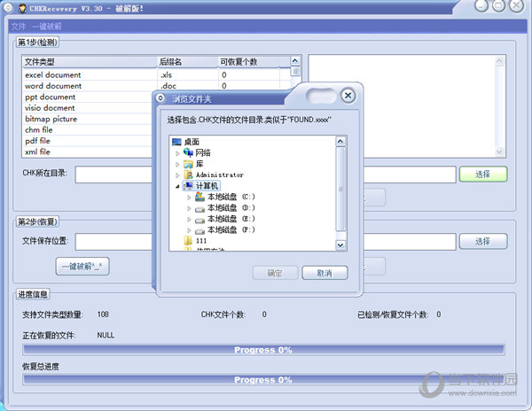Image resolution: width=532 pixels, height=411 pixels.
Task: Select 桌面 in folder tree
Action: click(x=192, y=142)
